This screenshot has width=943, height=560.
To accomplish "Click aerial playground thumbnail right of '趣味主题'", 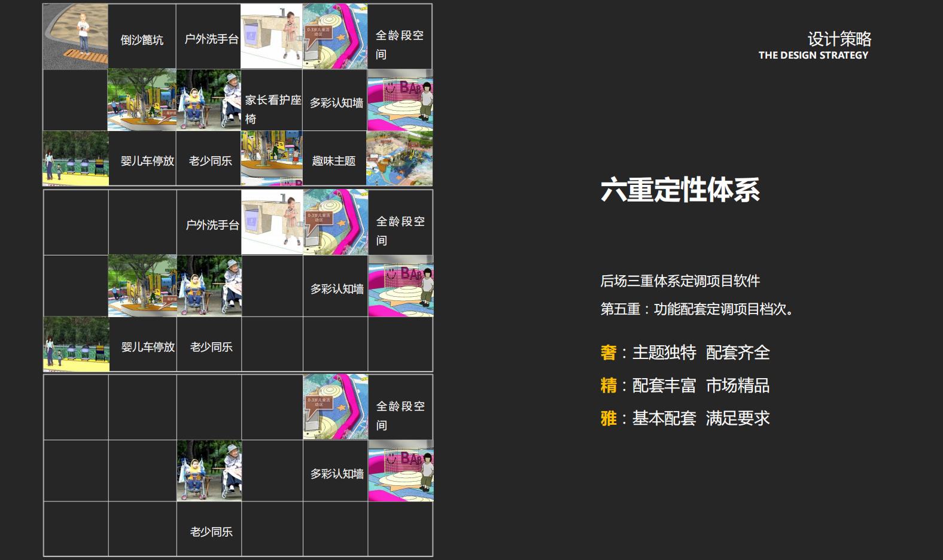I will (x=400, y=158).
